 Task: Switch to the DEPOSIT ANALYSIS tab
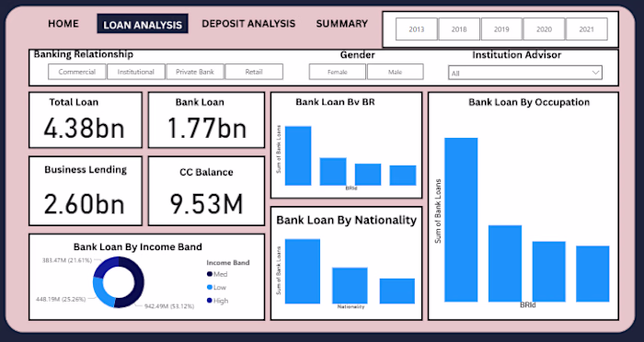pos(248,24)
